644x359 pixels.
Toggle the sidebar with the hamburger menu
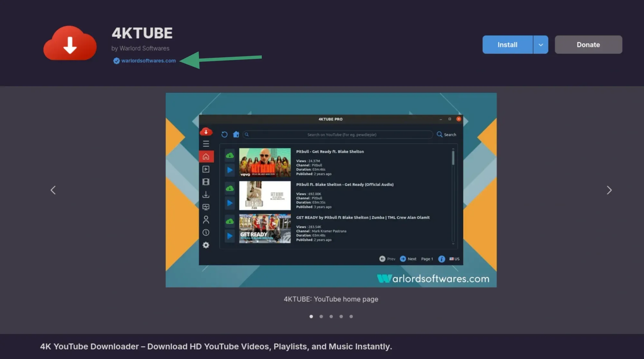click(x=206, y=144)
